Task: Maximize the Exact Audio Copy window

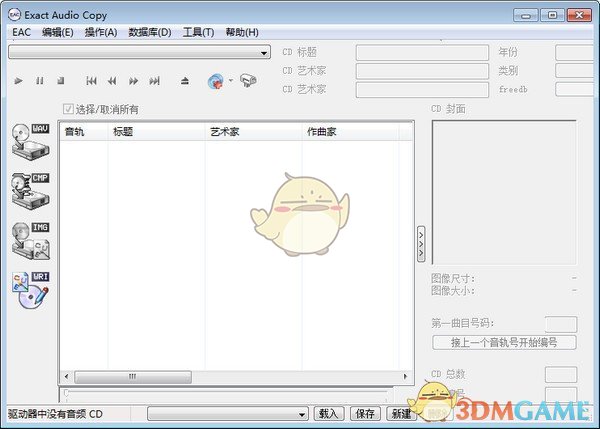Action: coord(552,15)
